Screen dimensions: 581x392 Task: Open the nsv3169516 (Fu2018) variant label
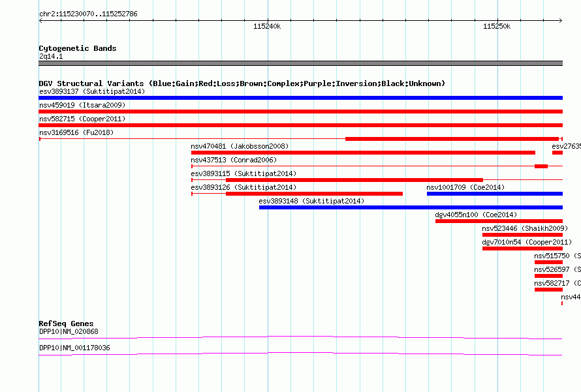pyautogui.click(x=76, y=132)
